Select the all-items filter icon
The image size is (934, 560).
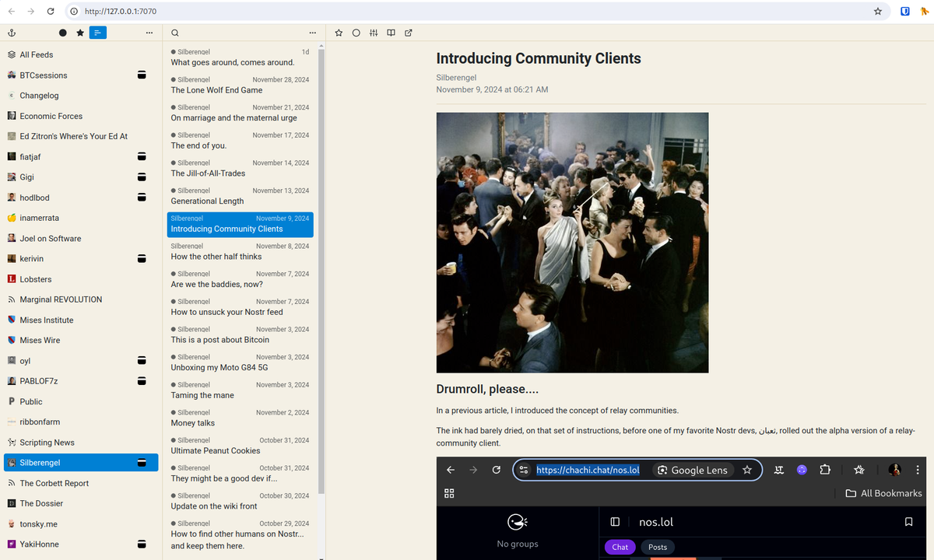(x=97, y=33)
